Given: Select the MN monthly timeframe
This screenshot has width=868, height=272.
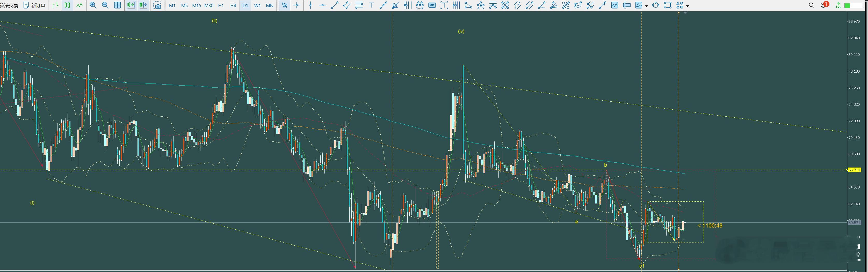Looking at the screenshot, I should [x=270, y=5].
